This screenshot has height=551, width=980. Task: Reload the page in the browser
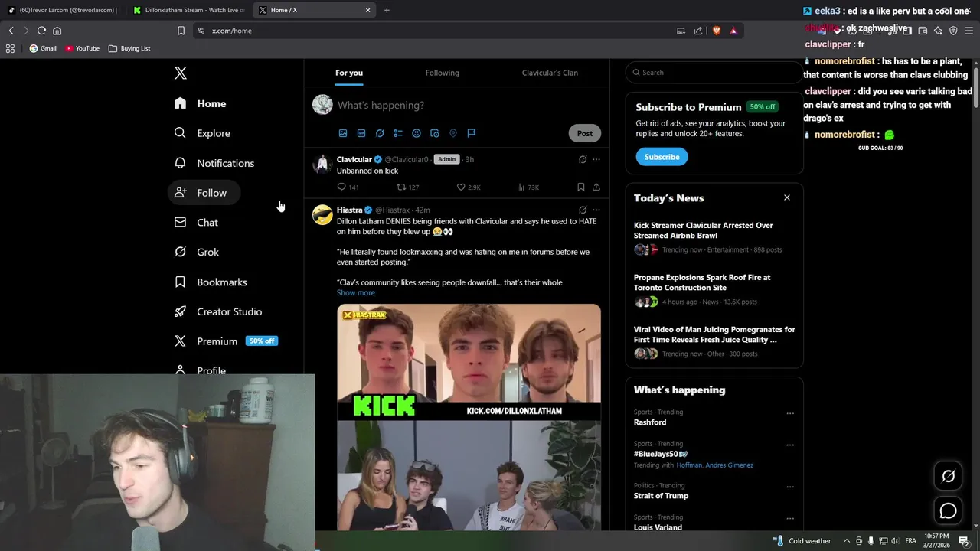coord(41,31)
